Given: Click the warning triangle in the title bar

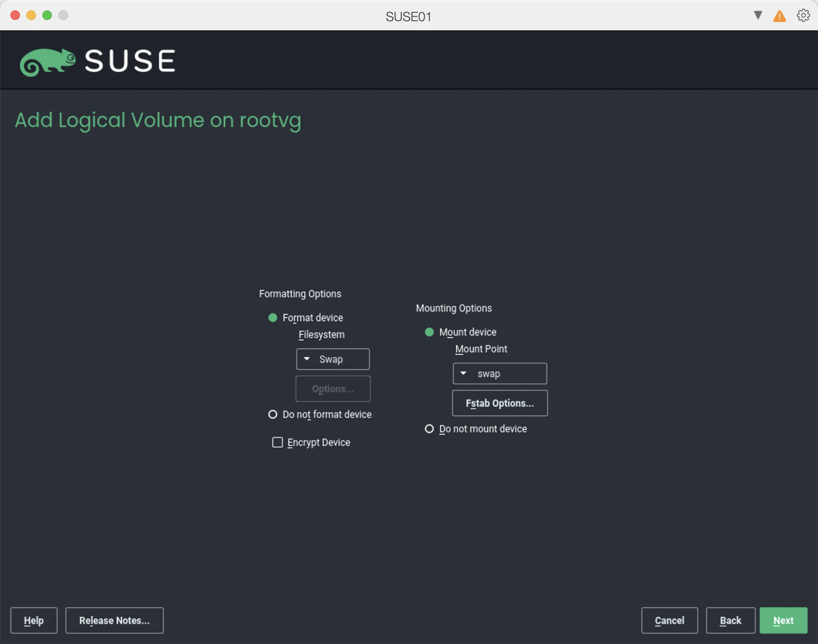Looking at the screenshot, I should tap(779, 15).
